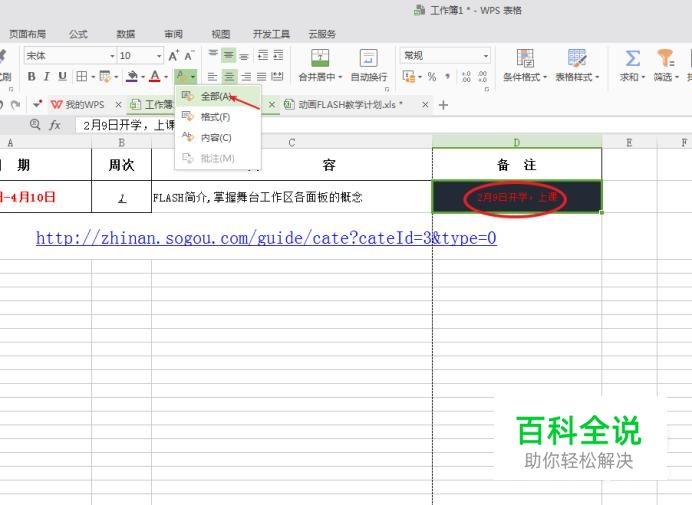The image size is (692, 505).
Task: Open the 公式 ribbon tab
Action: 78,34
